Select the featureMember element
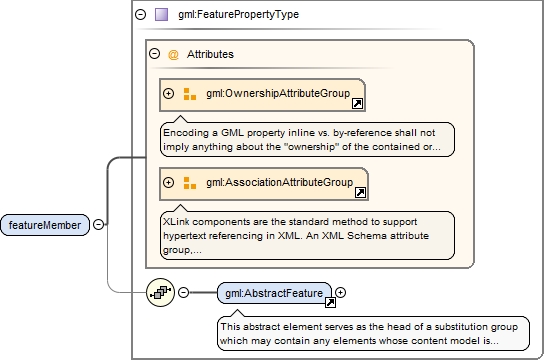This screenshot has height=361, width=545. point(45,225)
